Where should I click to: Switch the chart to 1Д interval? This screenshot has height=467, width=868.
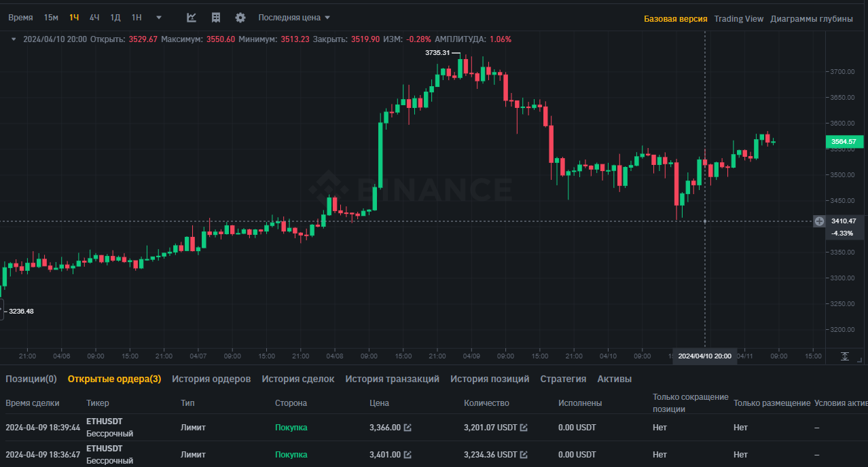115,18
